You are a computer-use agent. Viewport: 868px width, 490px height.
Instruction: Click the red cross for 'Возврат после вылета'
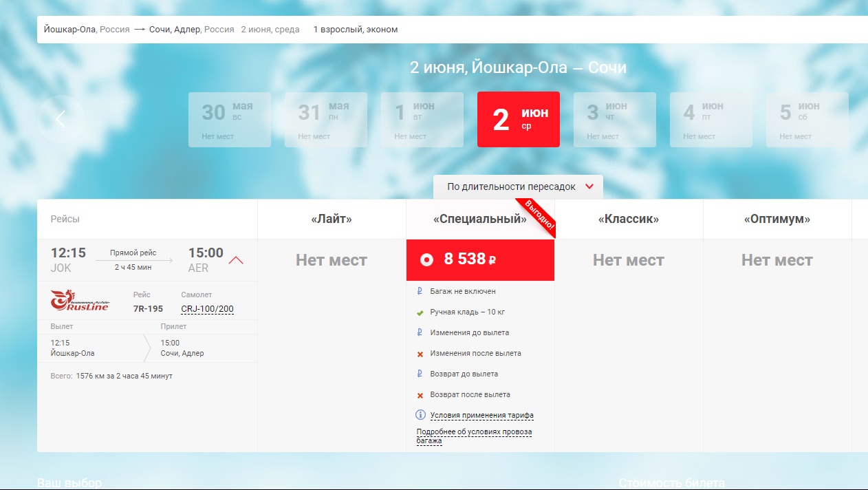point(420,395)
